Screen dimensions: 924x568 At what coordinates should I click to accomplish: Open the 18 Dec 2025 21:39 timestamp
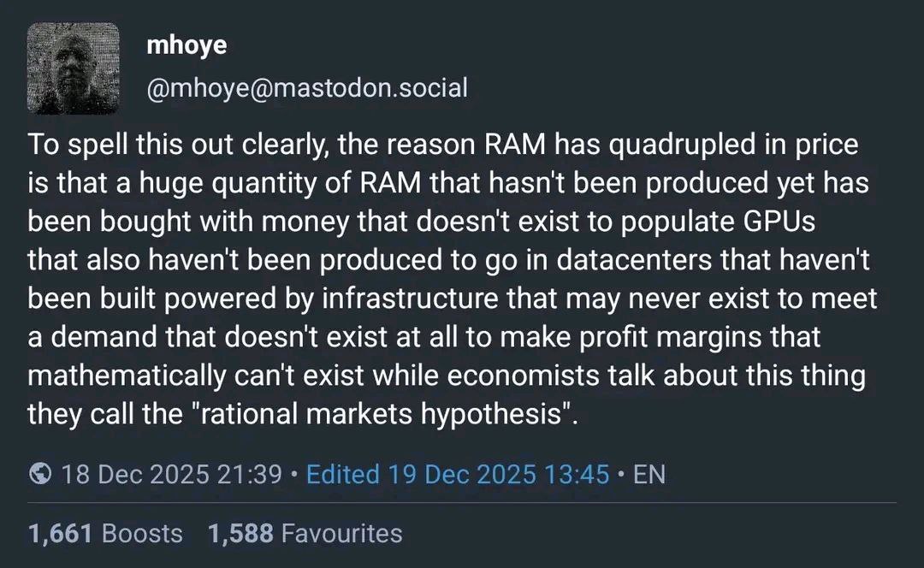pos(172,474)
